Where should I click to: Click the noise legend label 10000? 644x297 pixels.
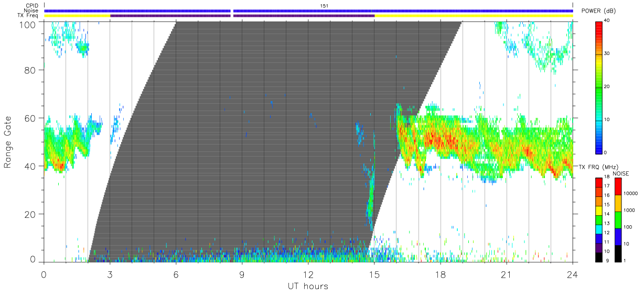(632, 193)
